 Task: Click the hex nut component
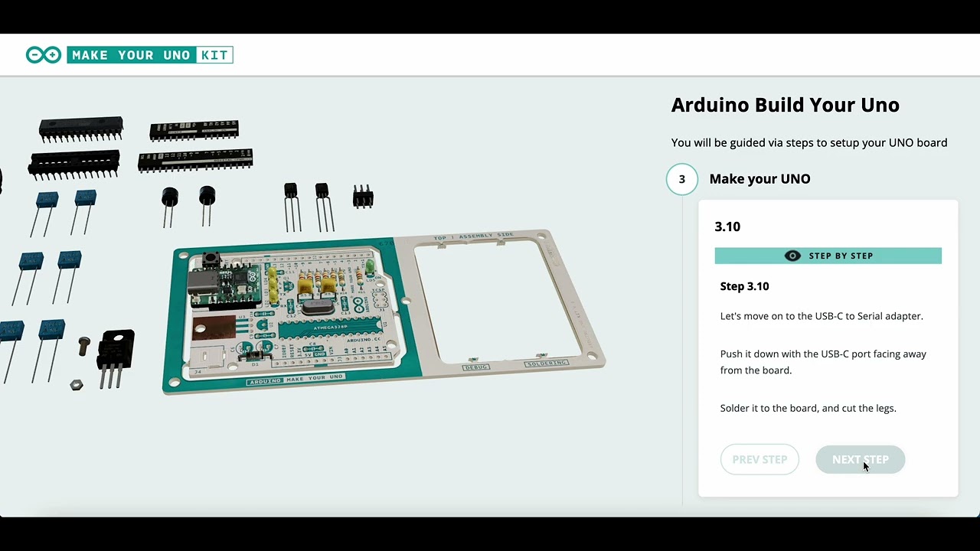(x=76, y=384)
